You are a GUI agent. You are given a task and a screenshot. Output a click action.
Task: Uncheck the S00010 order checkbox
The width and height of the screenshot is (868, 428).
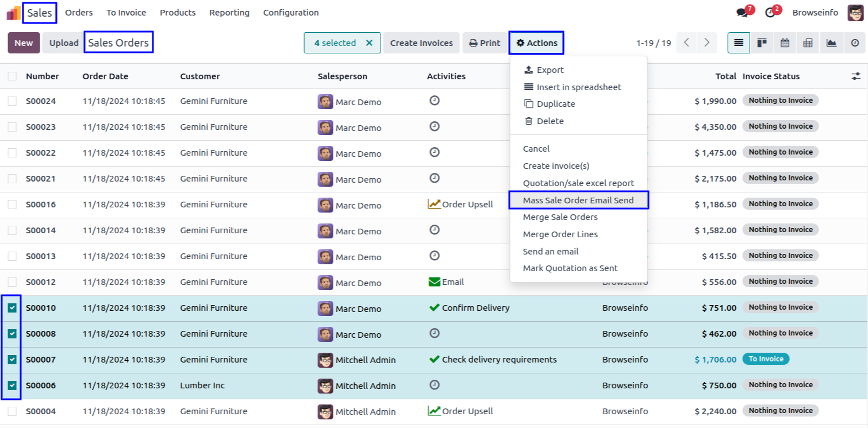(12, 308)
